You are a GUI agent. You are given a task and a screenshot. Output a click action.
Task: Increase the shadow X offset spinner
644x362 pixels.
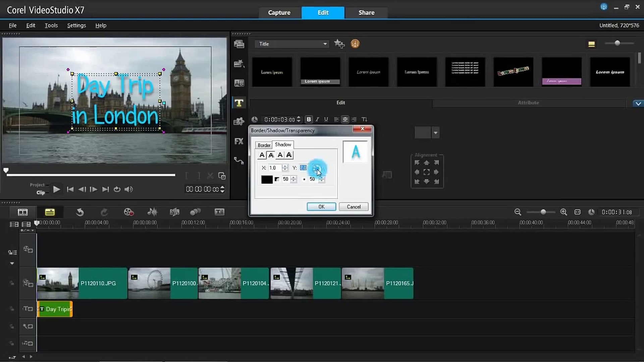click(x=285, y=166)
